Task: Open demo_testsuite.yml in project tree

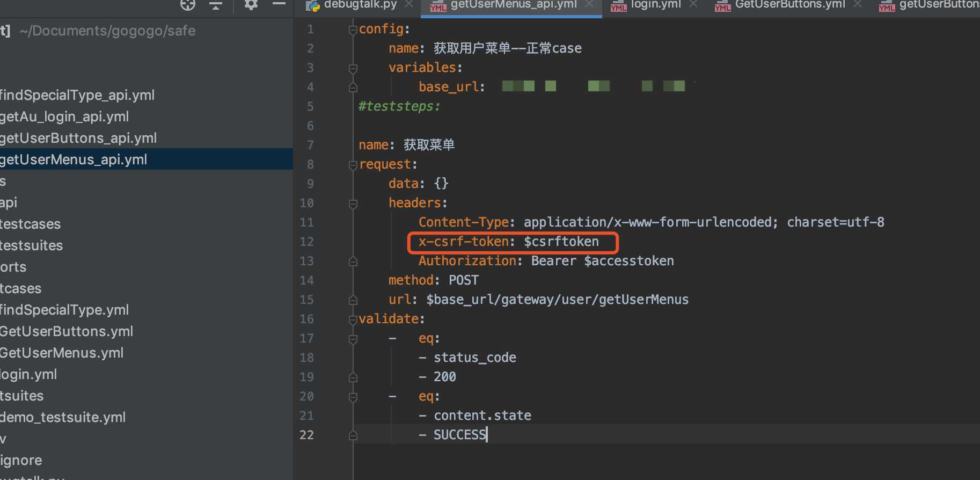Action: click(63, 417)
